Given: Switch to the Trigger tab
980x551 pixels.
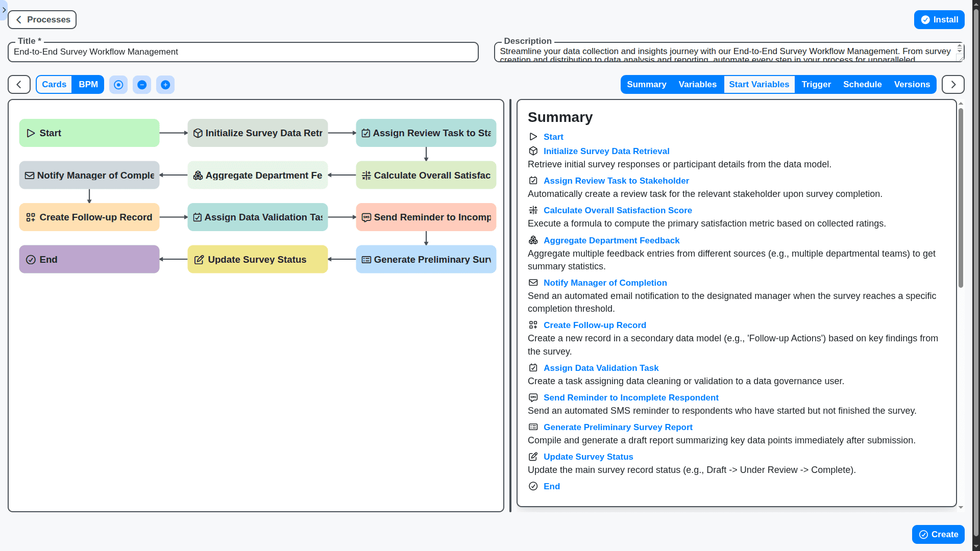Looking at the screenshot, I should 816,84.
